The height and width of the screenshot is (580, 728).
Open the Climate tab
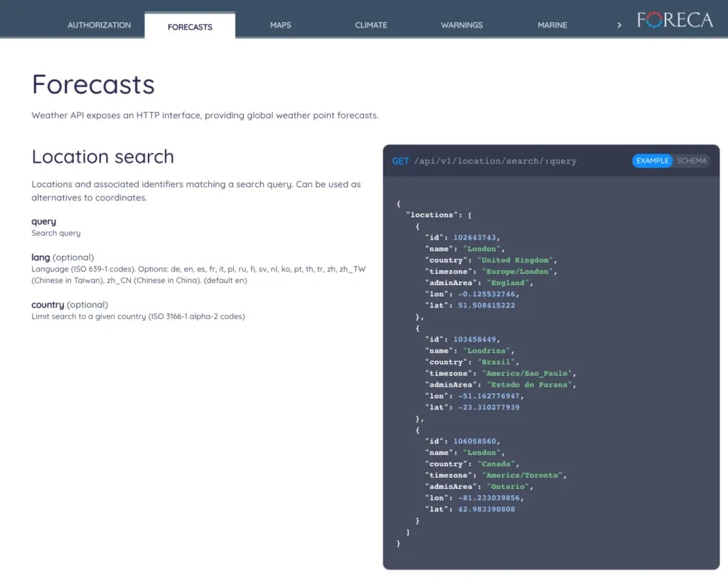pyautogui.click(x=371, y=25)
